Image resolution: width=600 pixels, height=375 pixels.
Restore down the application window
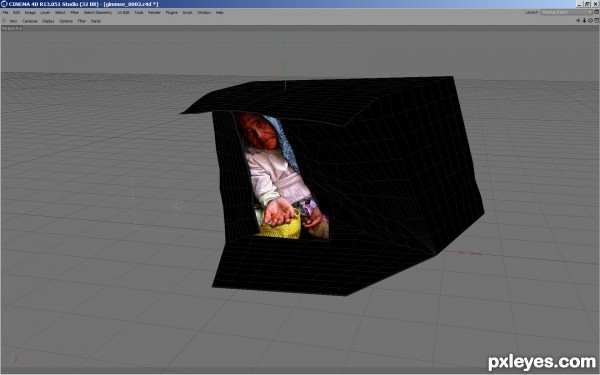(x=588, y=4)
